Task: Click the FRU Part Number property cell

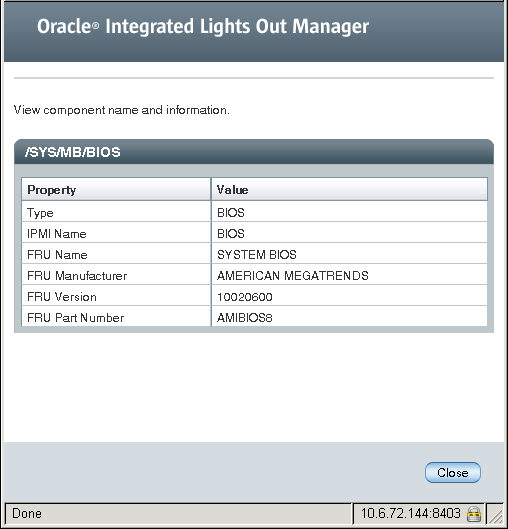Action: point(116,317)
